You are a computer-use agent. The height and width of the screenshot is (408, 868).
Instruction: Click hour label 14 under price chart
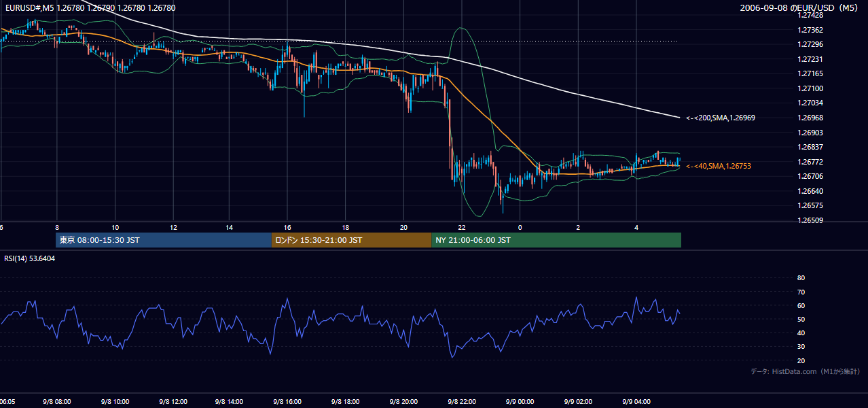230,227
